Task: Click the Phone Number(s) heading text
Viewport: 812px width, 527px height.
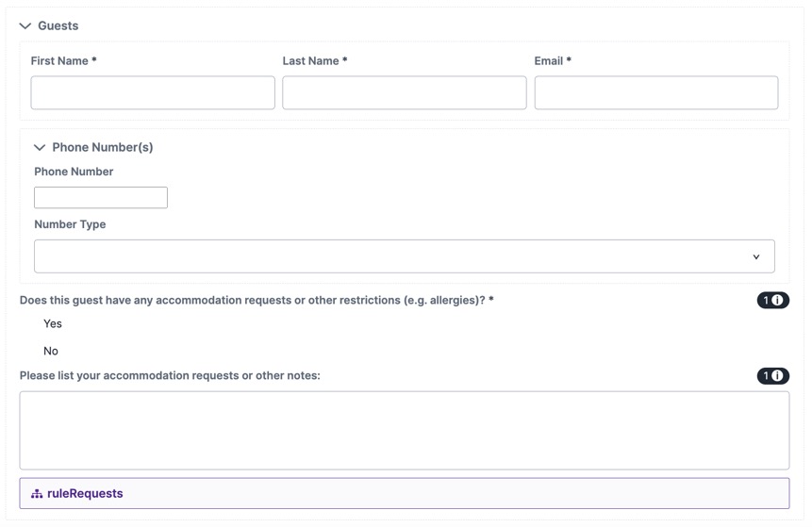Action: coord(103,147)
